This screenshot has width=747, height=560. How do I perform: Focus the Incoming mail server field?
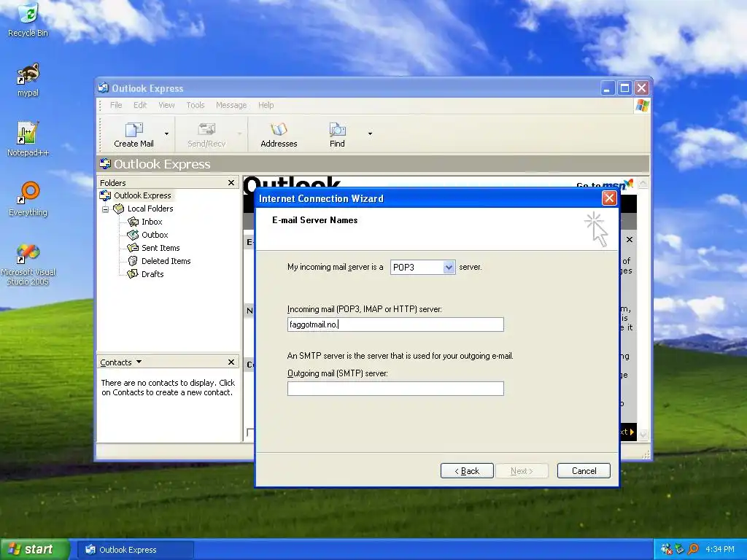395,324
